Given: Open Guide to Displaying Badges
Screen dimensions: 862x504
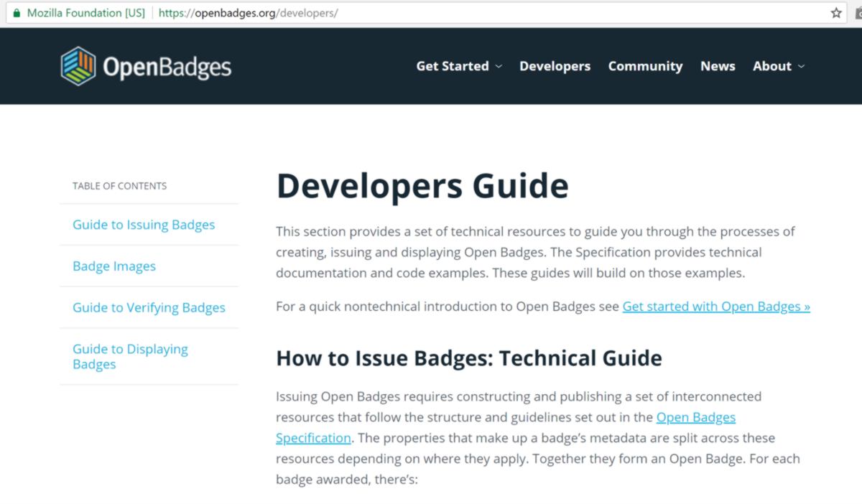Looking at the screenshot, I should [x=130, y=356].
